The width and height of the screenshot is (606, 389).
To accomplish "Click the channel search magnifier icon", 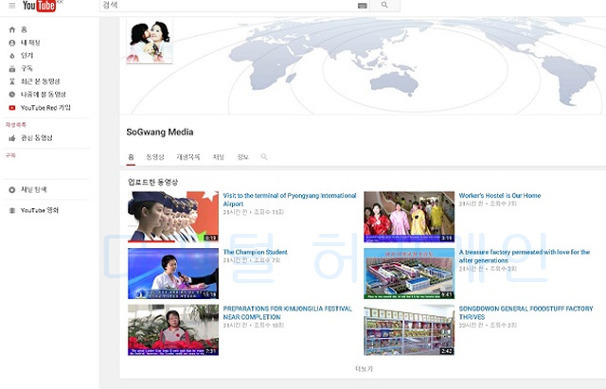I will coord(264,157).
